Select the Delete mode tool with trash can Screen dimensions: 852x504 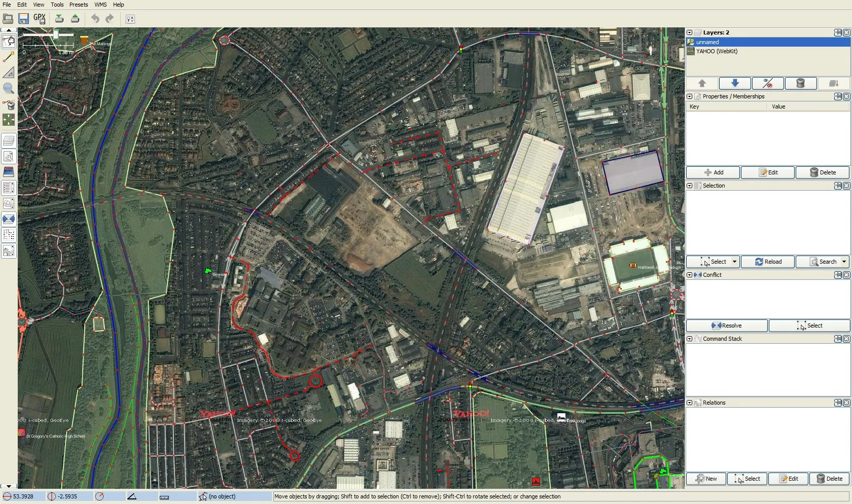pyautogui.click(x=9, y=104)
